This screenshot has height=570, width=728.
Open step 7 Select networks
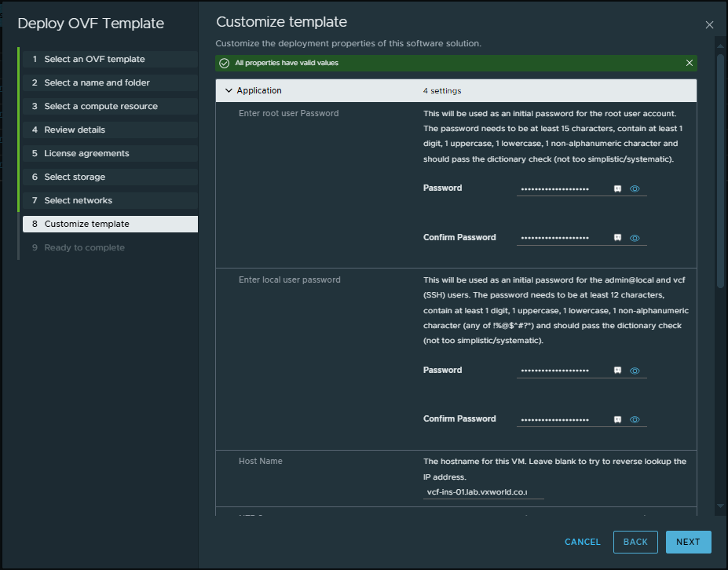tap(78, 200)
